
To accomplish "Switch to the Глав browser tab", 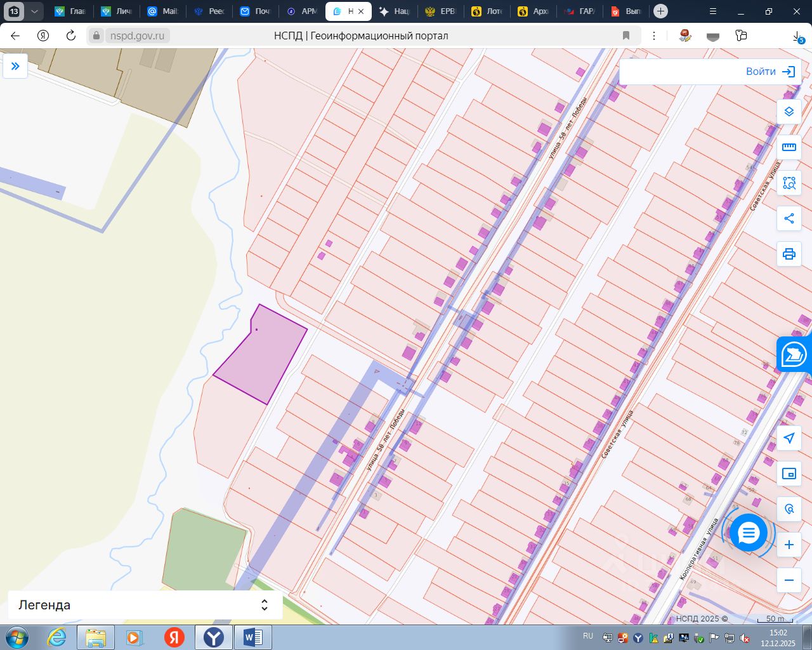I will (x=70, y=11).
